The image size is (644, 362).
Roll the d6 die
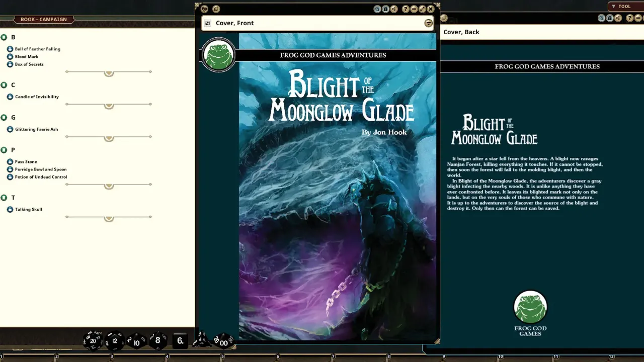point(180,340)
